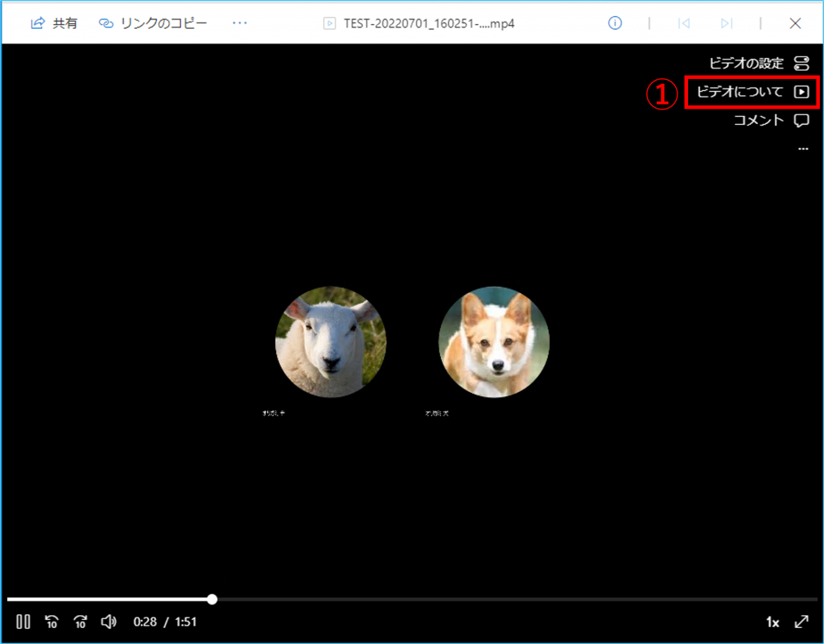Expand the ellipsis below コメント
Screen dimensions: 824x644
click(802, 149)
